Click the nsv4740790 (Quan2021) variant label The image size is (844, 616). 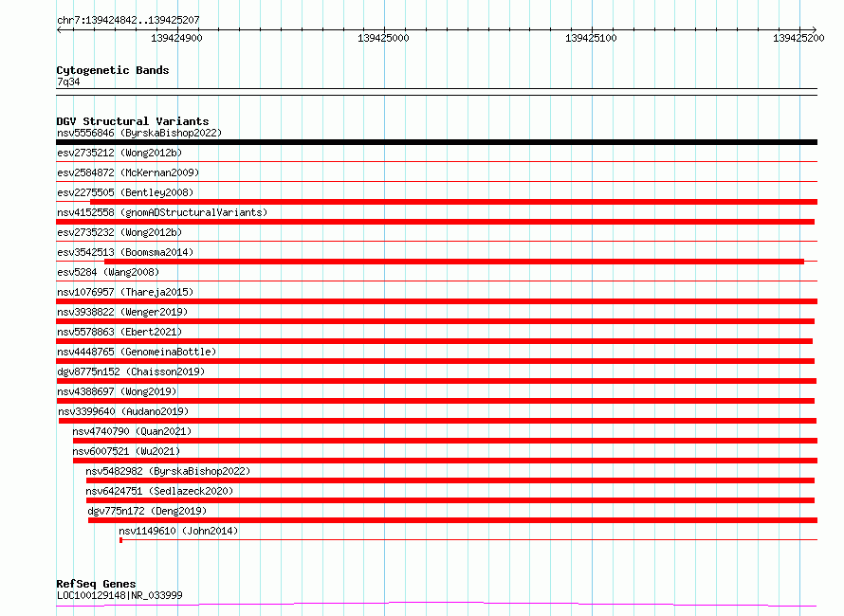click(x=132, y=431)
